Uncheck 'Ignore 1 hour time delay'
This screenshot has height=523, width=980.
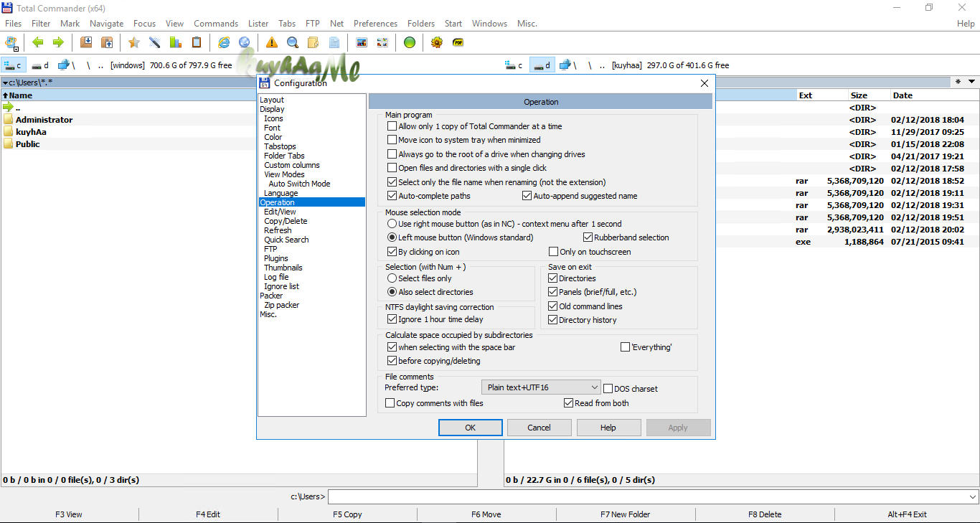[x=392, y=319]
